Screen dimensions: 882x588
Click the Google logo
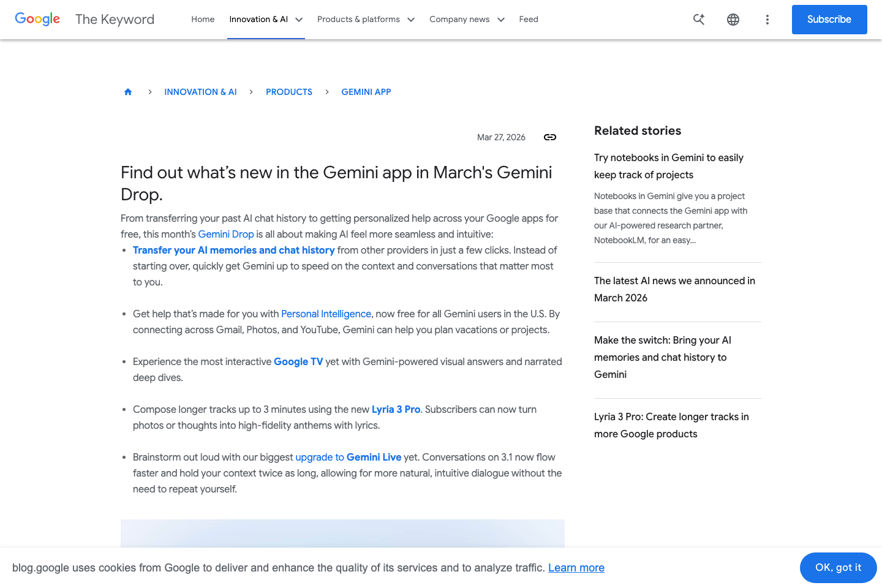37,19
